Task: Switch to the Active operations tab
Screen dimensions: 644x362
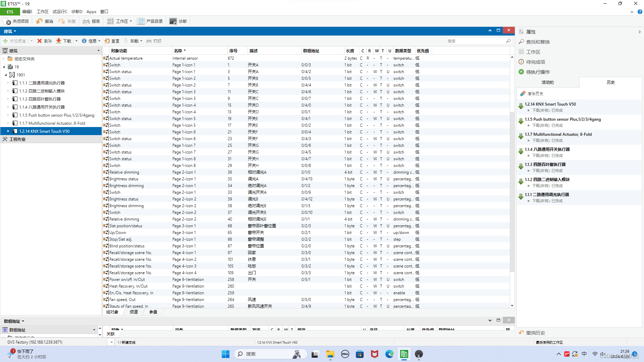Action: point(547,82)
